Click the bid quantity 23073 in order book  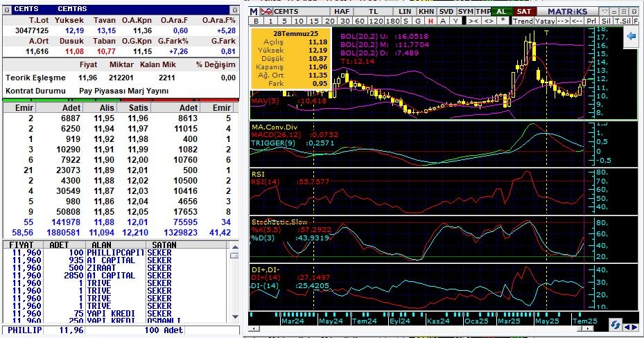tap(68, 170)
